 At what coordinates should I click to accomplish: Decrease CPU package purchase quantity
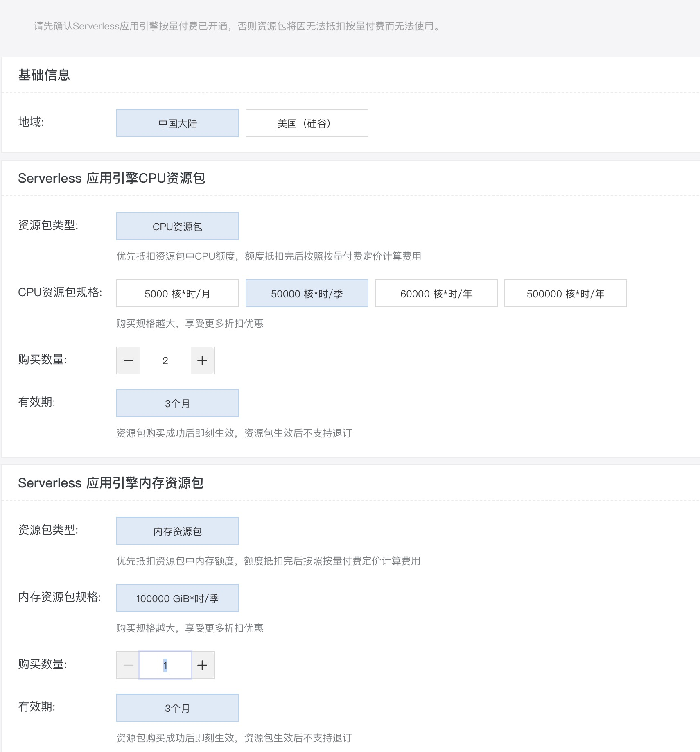coord(129,360)
